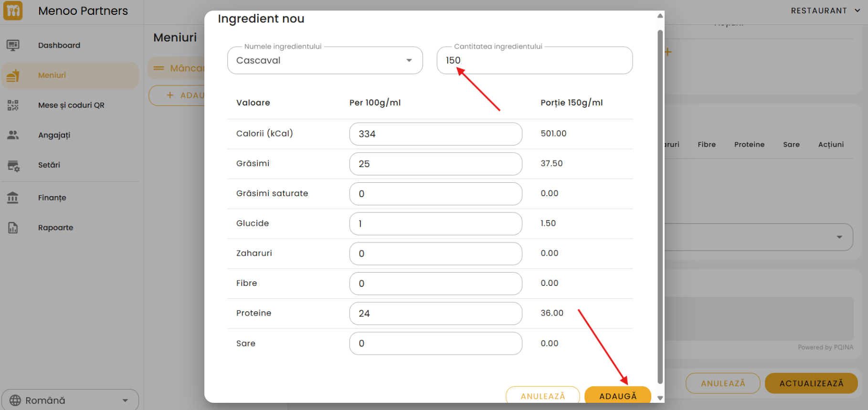
Task: Click the Menoo Partners logo icon
Action: [13, 11]
